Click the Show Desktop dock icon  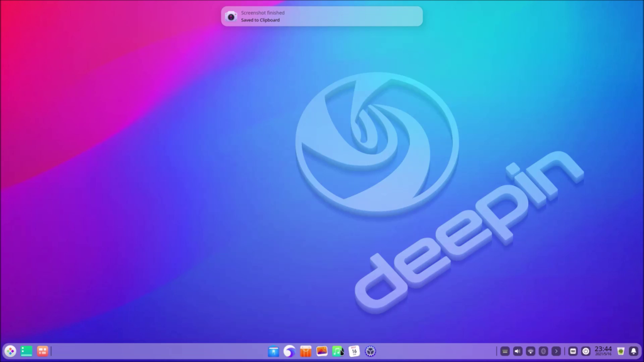coord(26,351)
